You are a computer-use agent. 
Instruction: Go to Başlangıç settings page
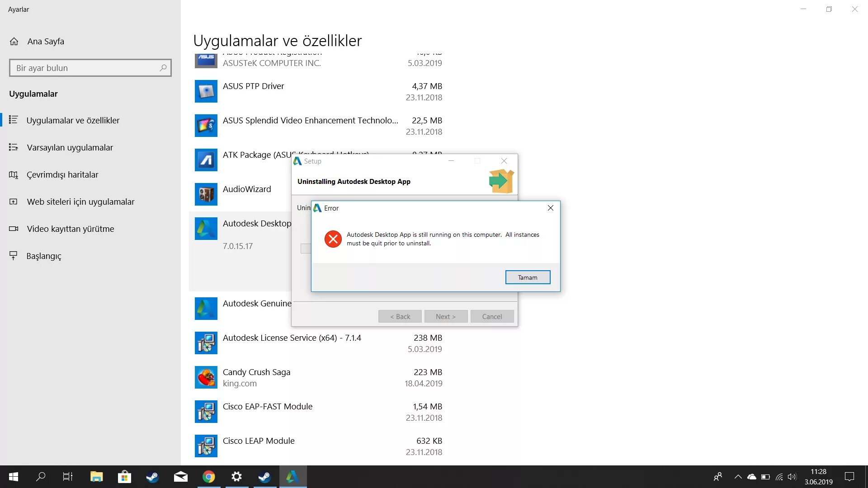pyautogui.click(x=43, y=256)
